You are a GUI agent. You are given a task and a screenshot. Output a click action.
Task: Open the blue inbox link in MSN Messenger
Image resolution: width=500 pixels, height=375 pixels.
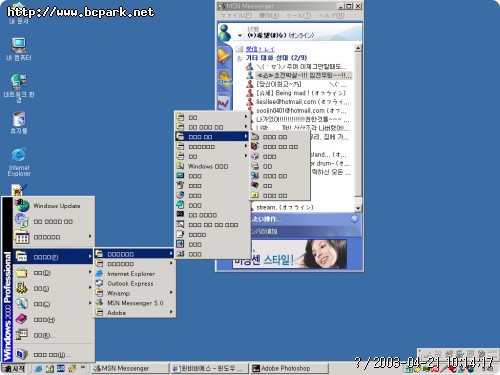(260, 49)
